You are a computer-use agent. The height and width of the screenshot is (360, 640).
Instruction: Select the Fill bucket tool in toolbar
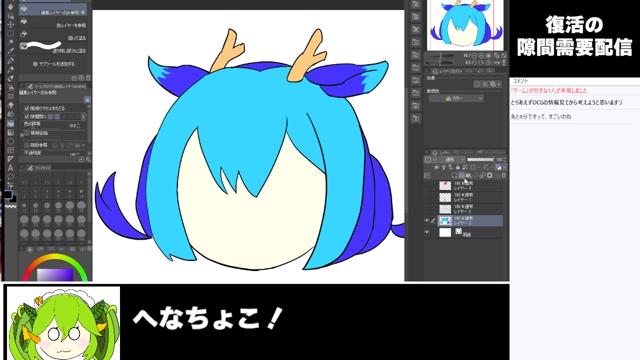tap(11, 123)
